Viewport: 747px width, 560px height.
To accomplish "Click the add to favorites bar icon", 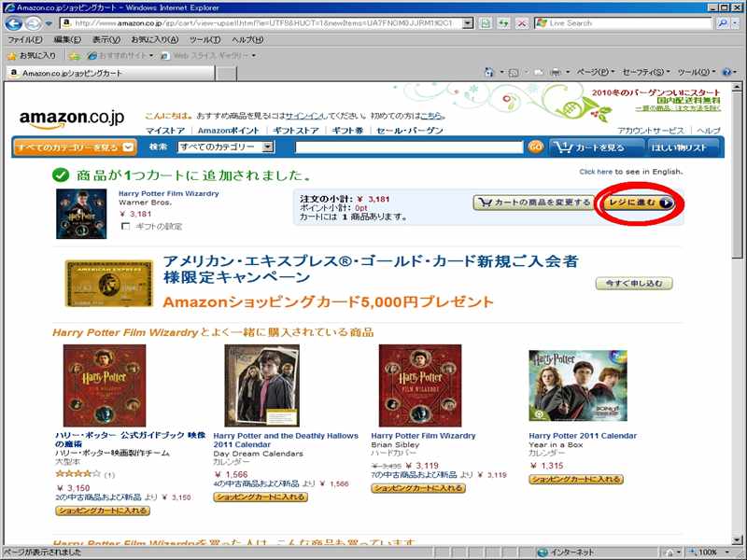I will coord(75,56).
